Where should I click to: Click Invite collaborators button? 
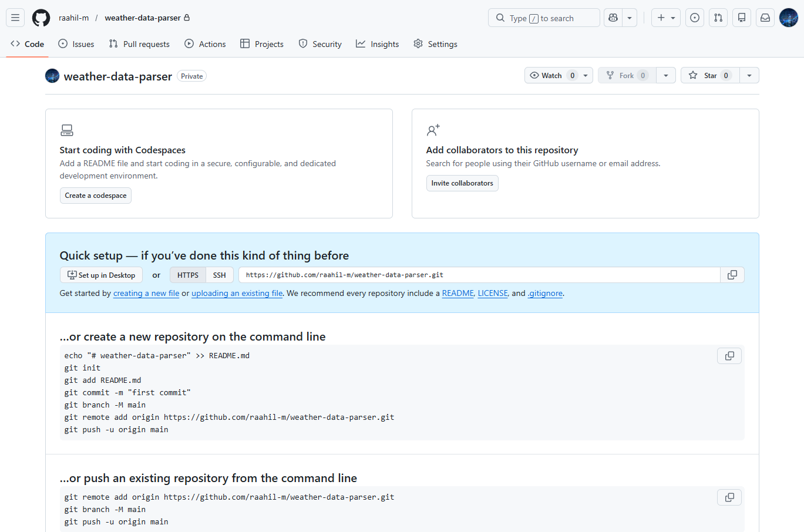pyautogui.click(x=462, y=183)
